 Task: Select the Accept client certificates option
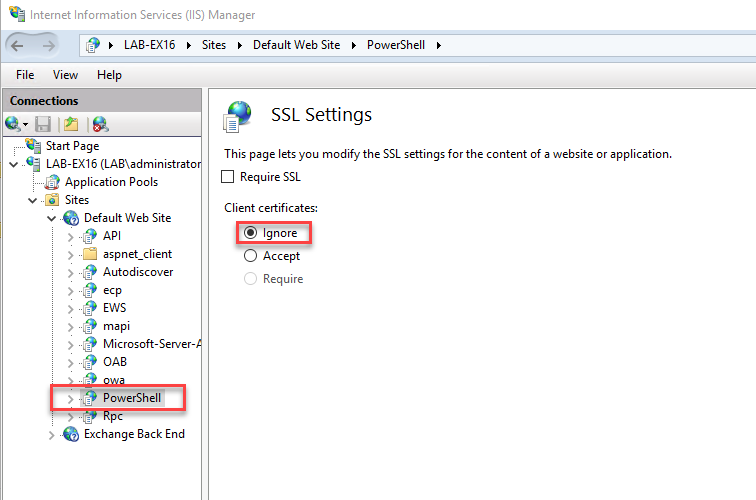point(250,256)
